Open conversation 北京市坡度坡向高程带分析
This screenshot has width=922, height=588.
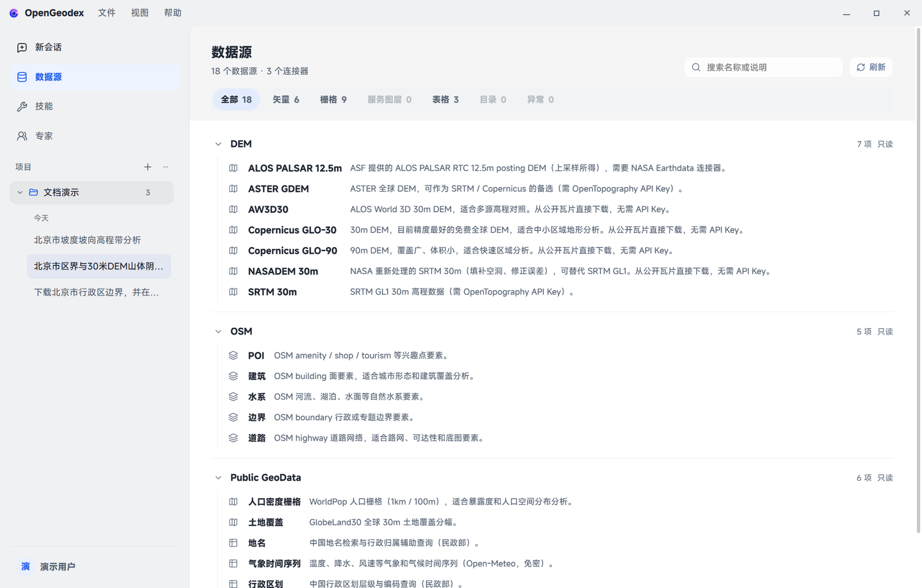pyautogui.click(x=99, y=240)
